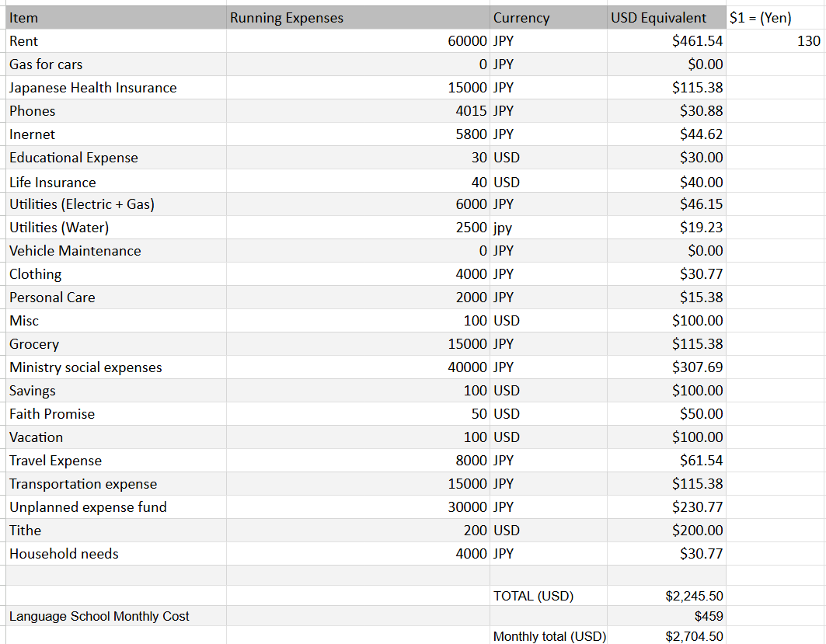
Task: Select the Ministry social expenses cell
Action: click(116, 367)
